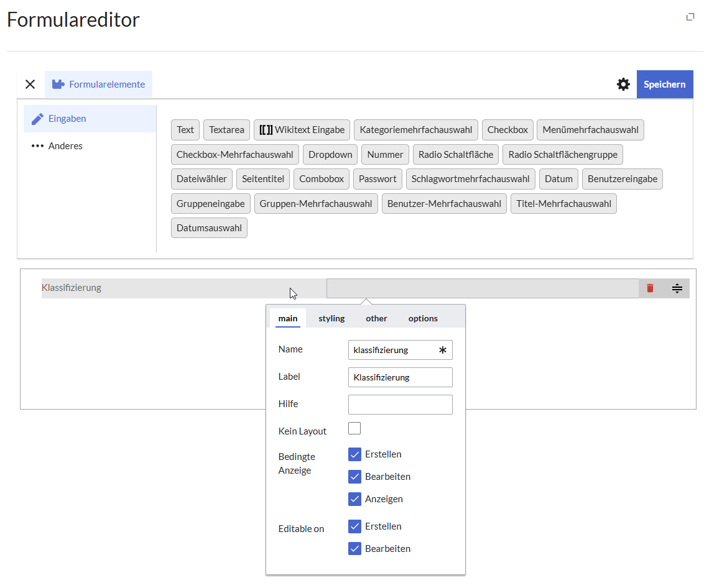The image size is (722, 588).
Task: Click the drag handle icon on Klassifizierung row
Action: point(677,288)
